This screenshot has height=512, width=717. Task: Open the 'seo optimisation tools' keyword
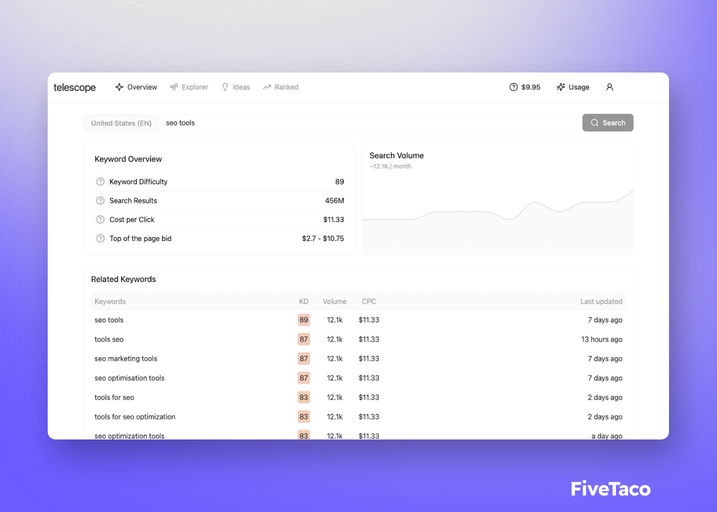129,378
